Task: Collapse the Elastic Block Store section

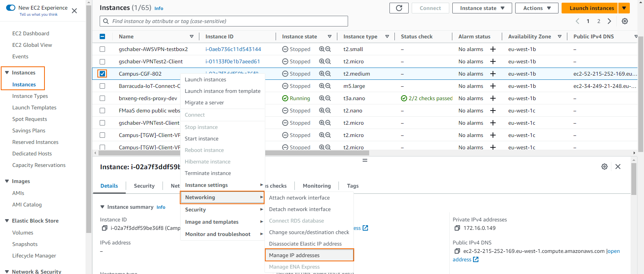Action: coord(7,221)
